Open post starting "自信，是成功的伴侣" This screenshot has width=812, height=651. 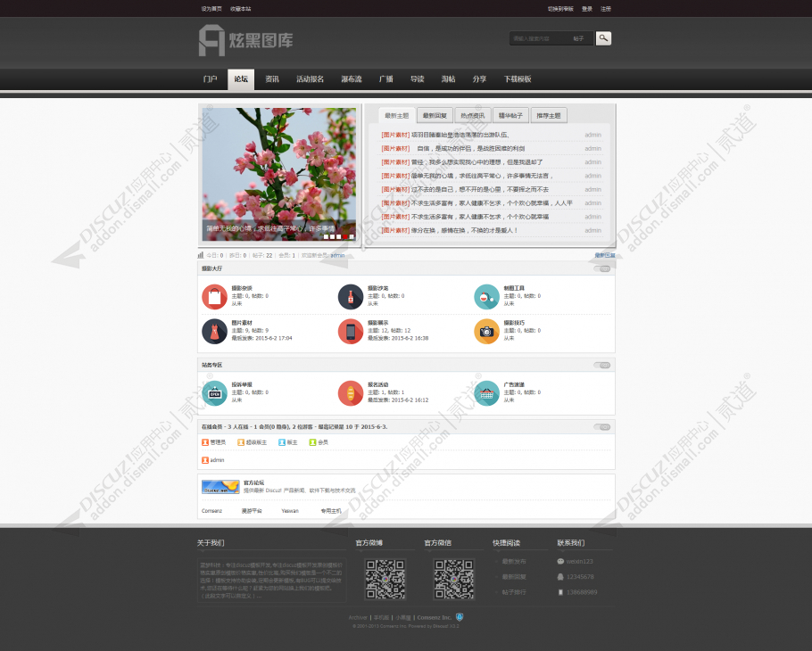pyautogui.click(x=471, y=149)
